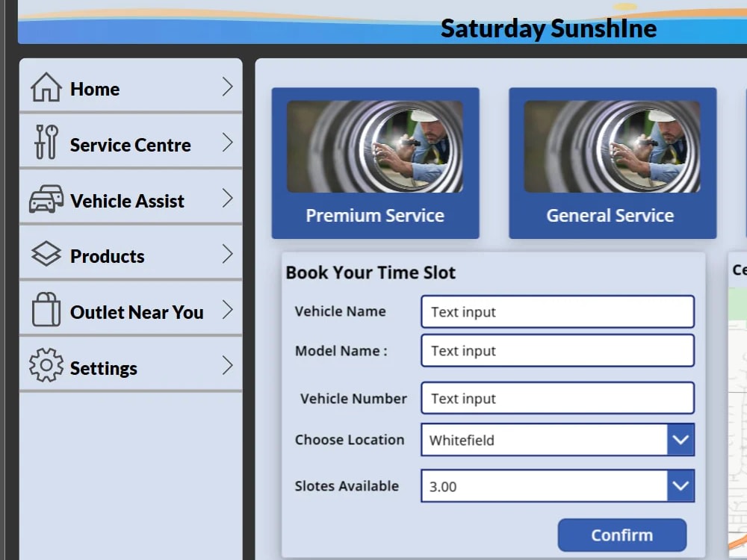Click the Vehicle Name label
Image resolution: width=747 pixels, height=560 pixels.
[x=340, y=311]
